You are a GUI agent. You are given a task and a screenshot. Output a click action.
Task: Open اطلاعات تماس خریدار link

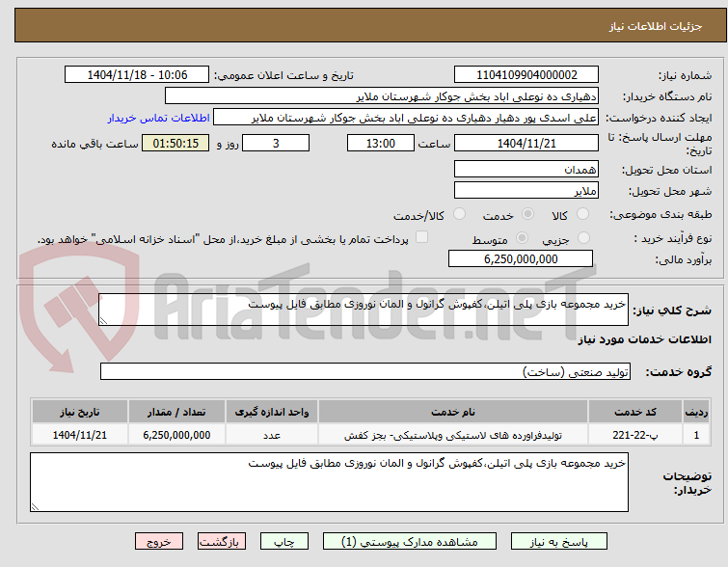click(x=159, y=118)
